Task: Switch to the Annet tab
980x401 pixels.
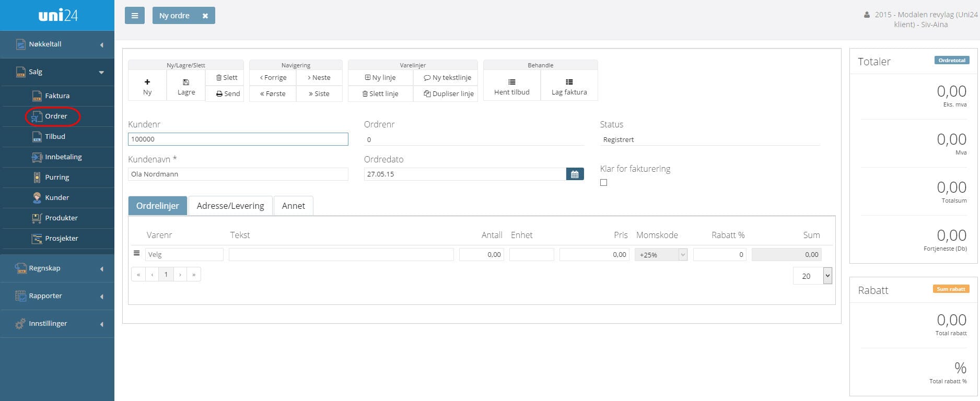Action: (x=293, y=206)
